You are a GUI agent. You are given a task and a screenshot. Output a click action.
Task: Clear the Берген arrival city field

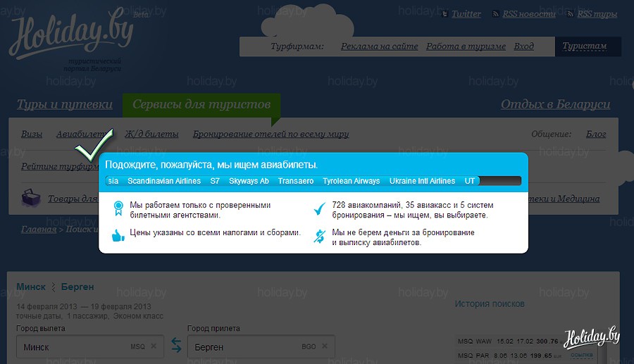pos(324,347)
